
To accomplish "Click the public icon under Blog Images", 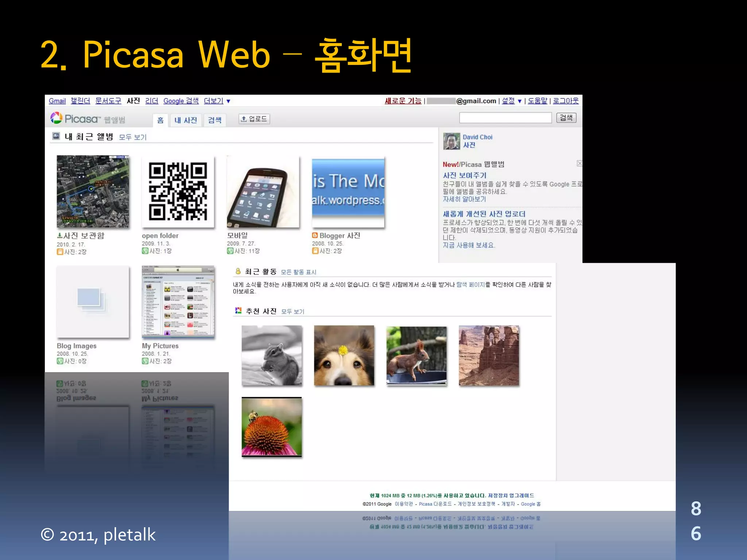I will coord(60,361).
